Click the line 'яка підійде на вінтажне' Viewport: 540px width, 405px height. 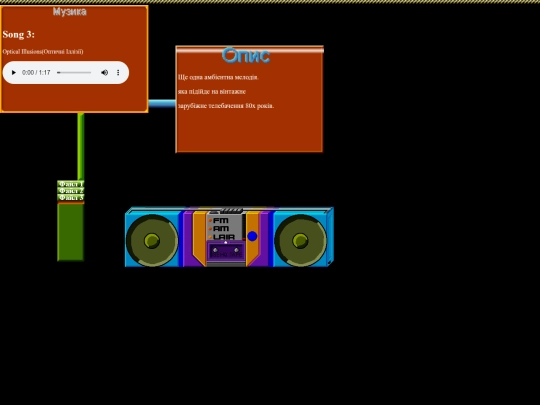coord(212,92)
